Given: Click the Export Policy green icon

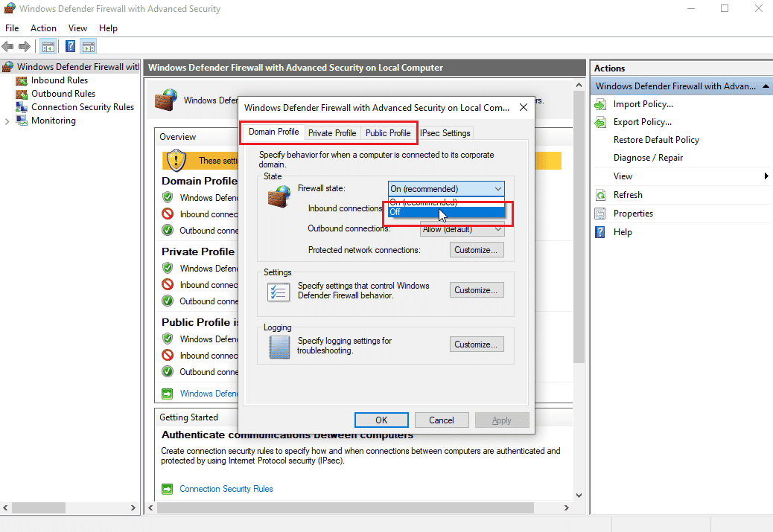Looking at the screenshot, I should tap(600, 122).
